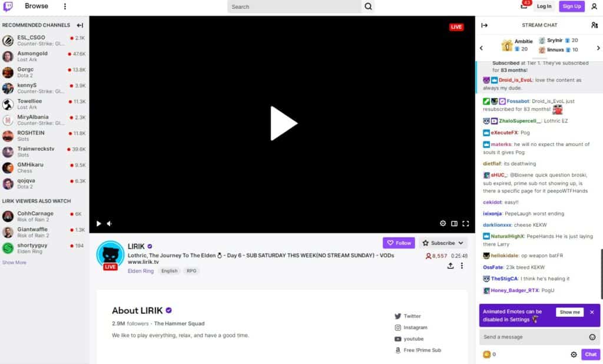Select the English tag
Viewport: 603px width, 364px height.
(169, 271)
